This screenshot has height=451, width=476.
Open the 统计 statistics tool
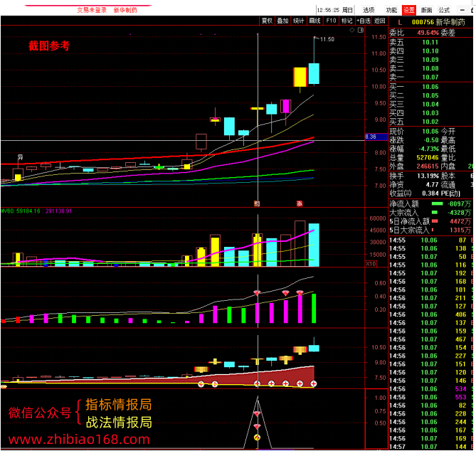coord(298,21)
